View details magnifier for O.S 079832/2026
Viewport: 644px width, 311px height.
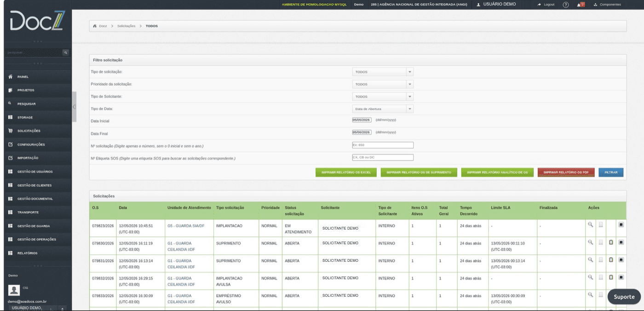[591, 277]
